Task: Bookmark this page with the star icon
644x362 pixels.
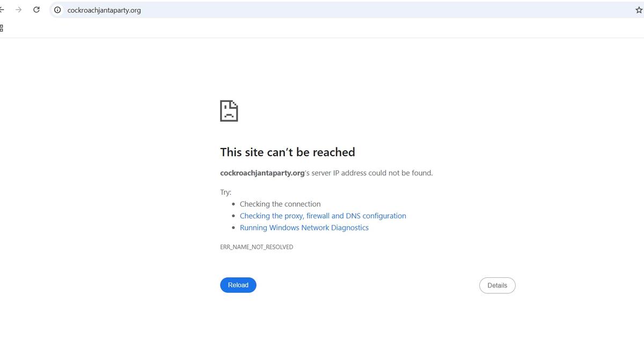Action: tap(639, 10)
